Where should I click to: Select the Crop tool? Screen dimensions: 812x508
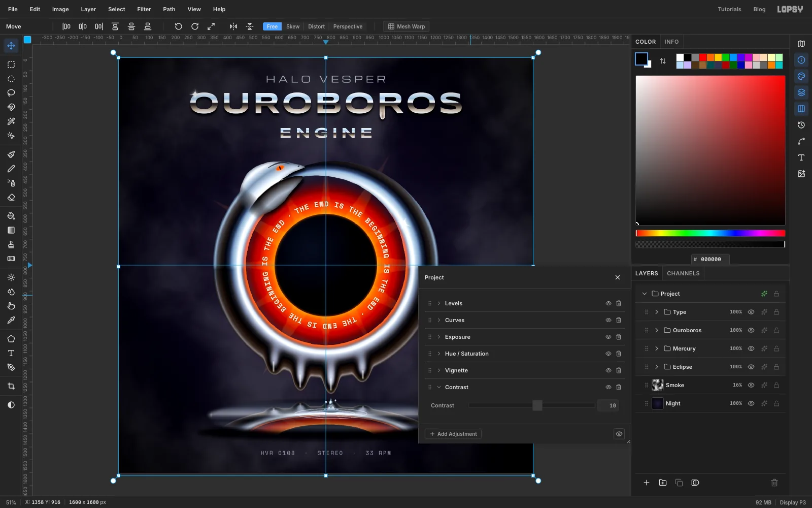point(11,386)
